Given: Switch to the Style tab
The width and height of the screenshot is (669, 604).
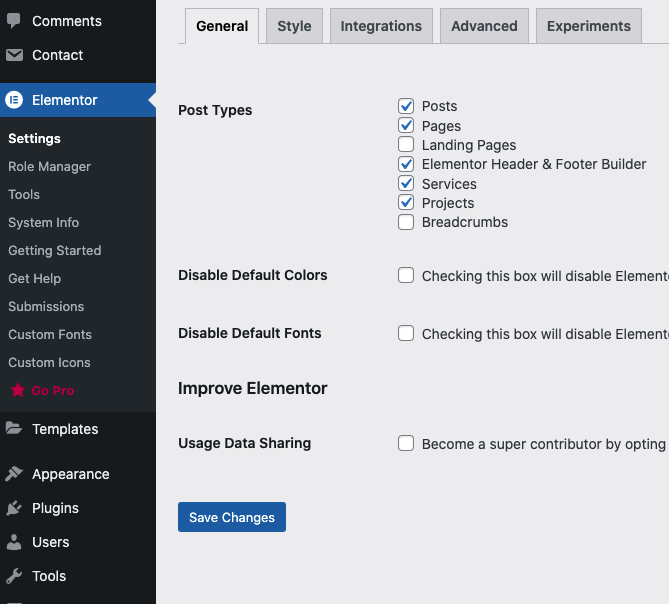Looking at the screenshot, I should pyautogui.click(x=294, y=26).
